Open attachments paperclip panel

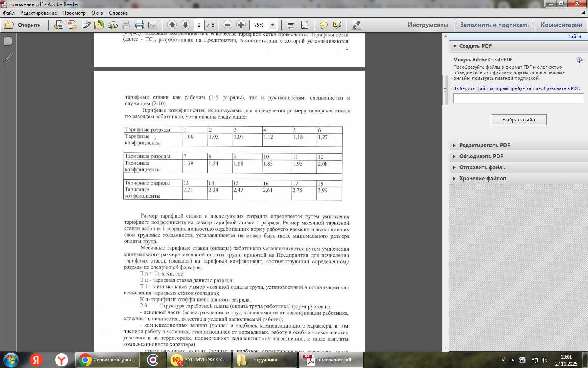point(8,59)
